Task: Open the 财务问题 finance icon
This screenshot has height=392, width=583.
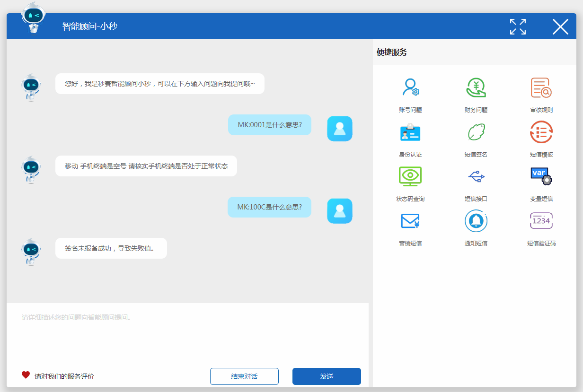Action: point(476,87)
